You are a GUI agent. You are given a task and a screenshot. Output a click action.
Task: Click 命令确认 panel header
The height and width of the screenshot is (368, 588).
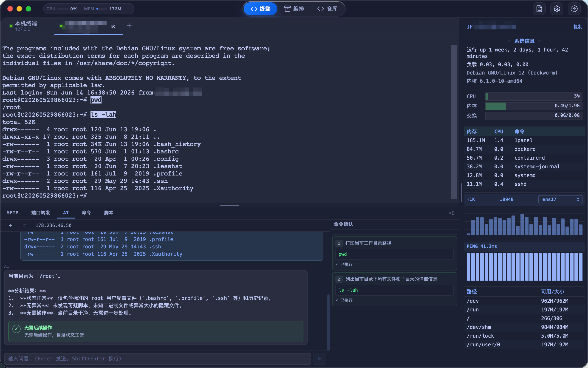click(343, 224)
